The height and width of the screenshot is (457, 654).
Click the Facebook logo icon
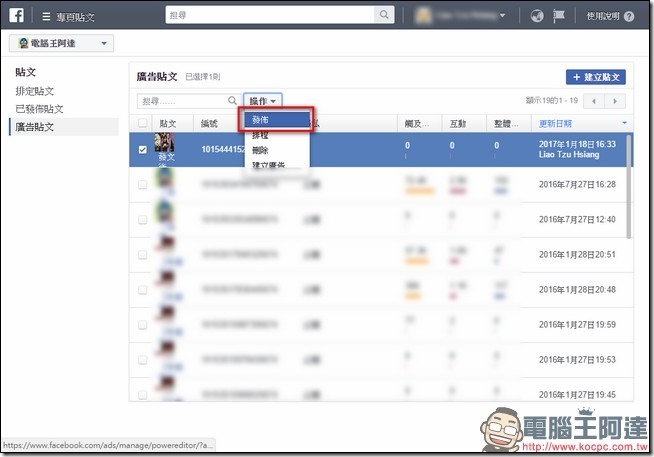pos(17,15)
